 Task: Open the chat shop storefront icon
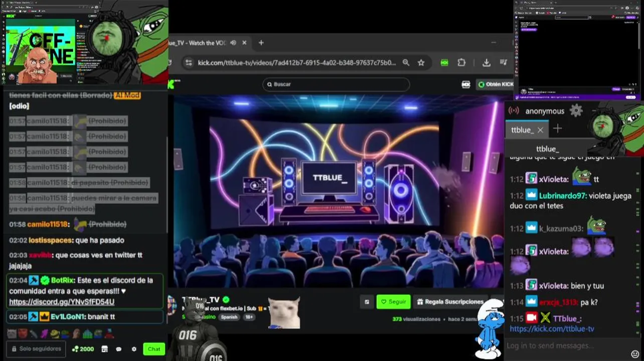[x=105, y=349]
